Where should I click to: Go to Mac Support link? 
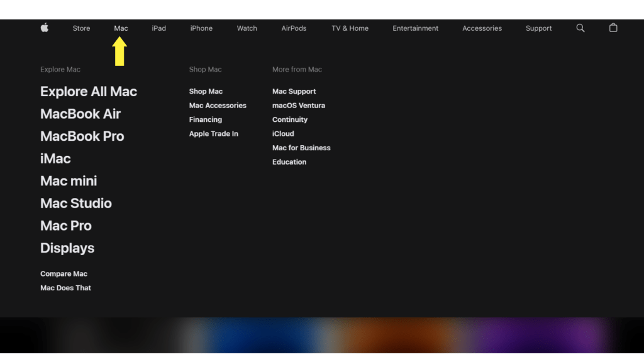(x=294, y=92)
